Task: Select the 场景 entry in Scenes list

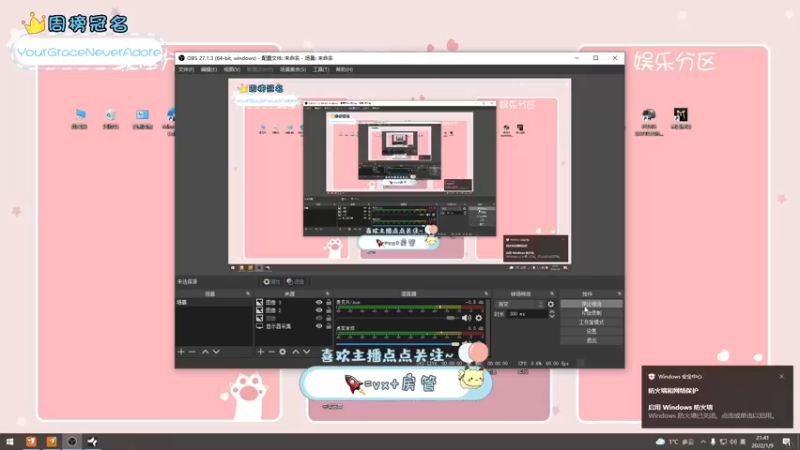Action: [214, 303]
